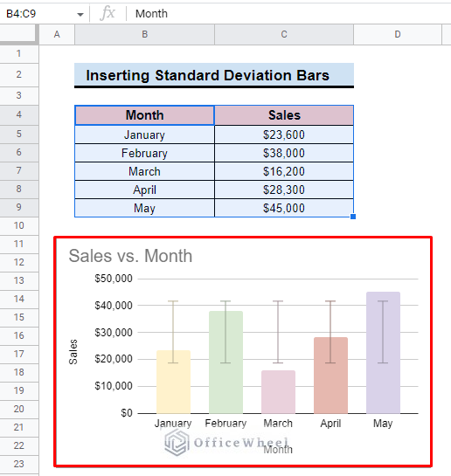451x476 pixels.
Task: Select the green February bar in chart
Action: tap(225, 362)
